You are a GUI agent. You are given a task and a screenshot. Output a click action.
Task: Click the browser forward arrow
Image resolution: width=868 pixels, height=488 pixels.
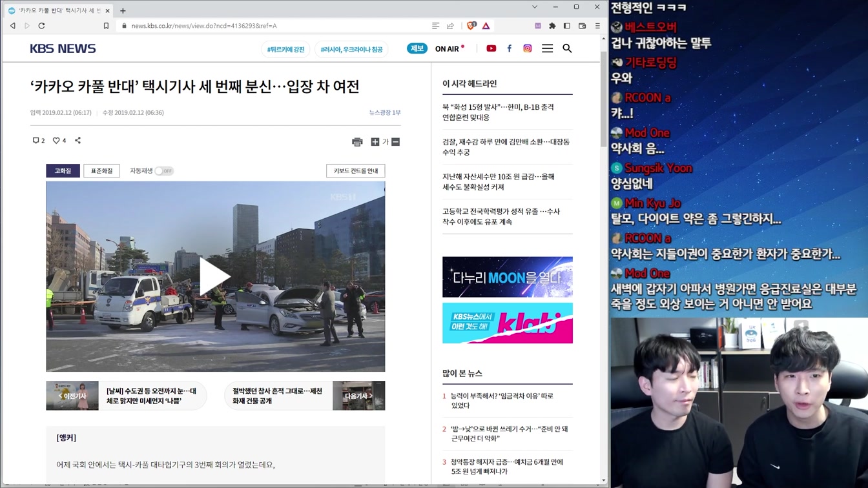(x=27, y=26)
